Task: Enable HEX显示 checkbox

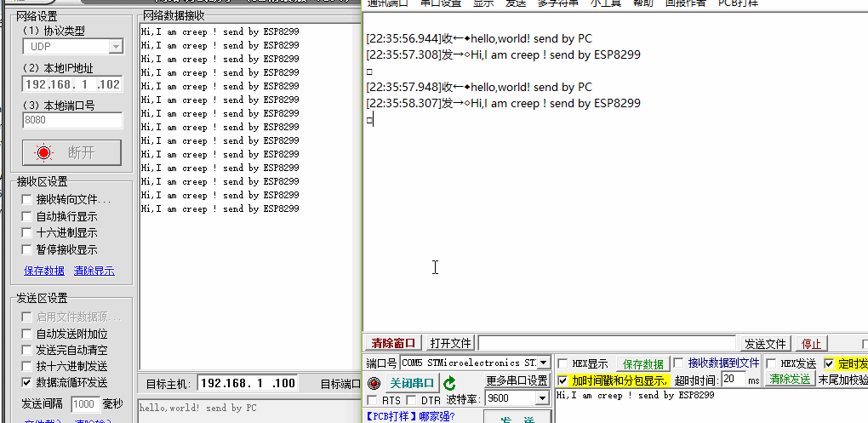Action: point(562,363)
